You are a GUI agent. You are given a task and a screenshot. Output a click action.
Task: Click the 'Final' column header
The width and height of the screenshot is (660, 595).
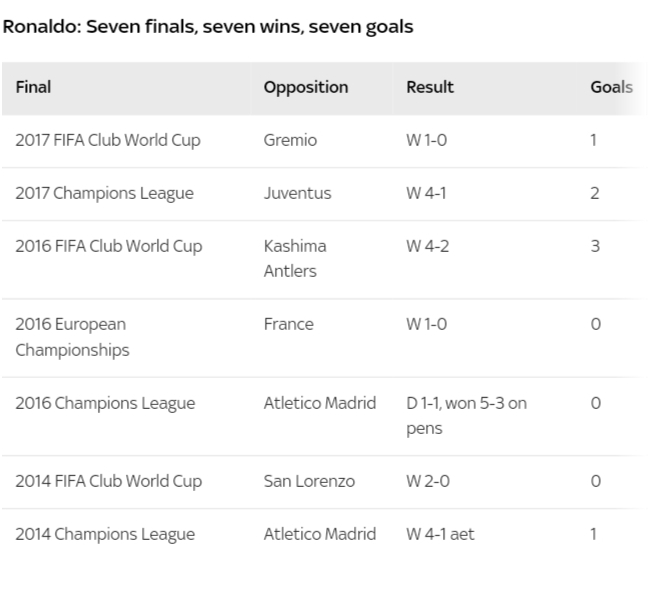[33, 88]
